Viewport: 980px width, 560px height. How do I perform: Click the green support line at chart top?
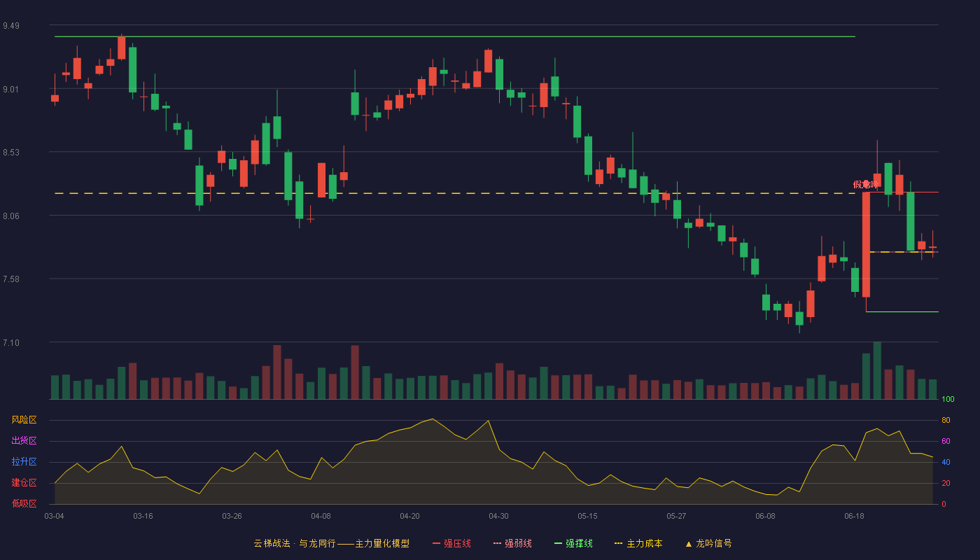(x=455, y=36)
